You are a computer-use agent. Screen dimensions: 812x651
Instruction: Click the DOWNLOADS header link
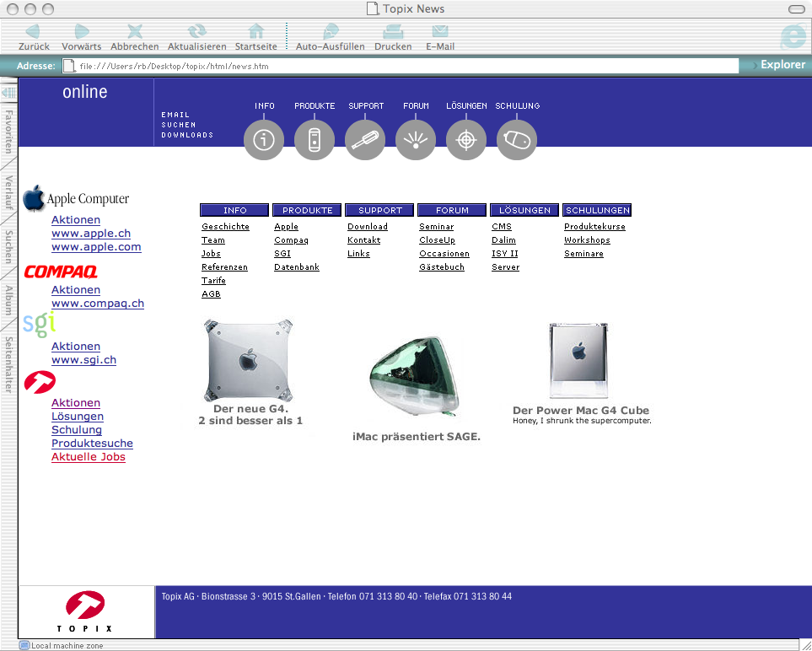[187, 135]
